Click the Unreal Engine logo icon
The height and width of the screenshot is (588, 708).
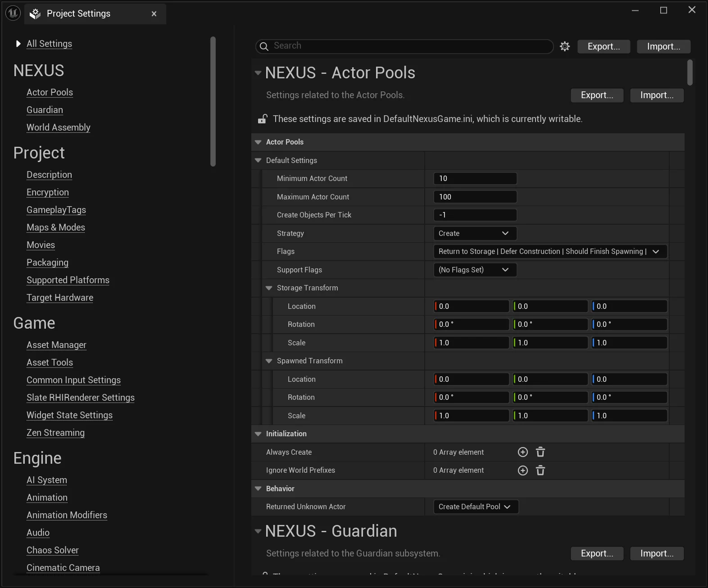[x=13, y=13]
